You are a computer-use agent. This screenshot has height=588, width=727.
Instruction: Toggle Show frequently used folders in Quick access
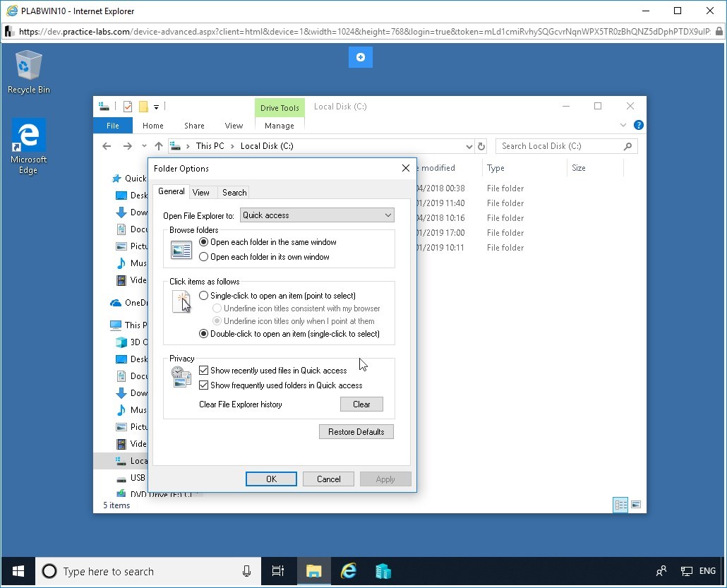click(x=280, y=385)
